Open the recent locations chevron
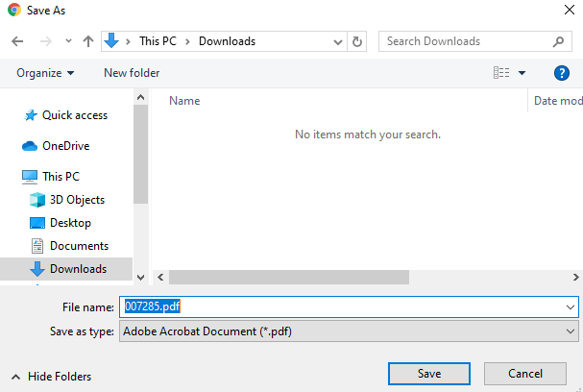The height and width of the screenshot is (392, 583). click(x=68, y=41)
